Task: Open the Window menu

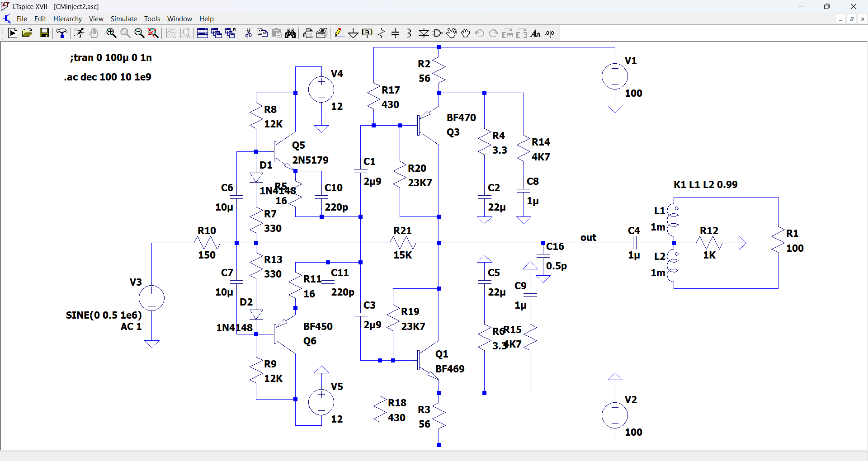Action: click(179, 19)
